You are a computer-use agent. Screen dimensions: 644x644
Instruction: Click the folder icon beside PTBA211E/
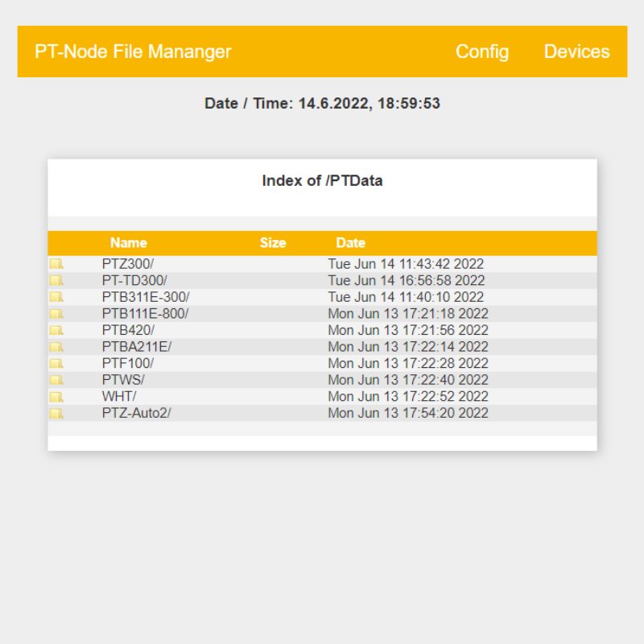pos(56,347)
